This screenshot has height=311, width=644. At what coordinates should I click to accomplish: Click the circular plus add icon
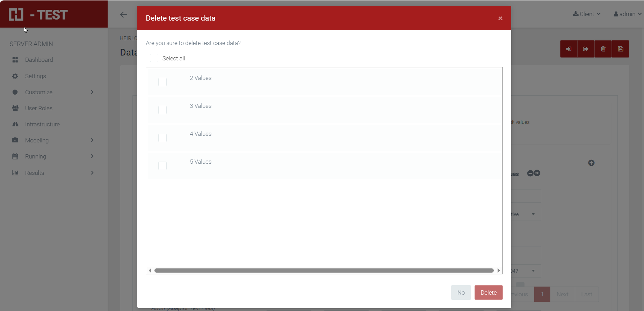591,163
